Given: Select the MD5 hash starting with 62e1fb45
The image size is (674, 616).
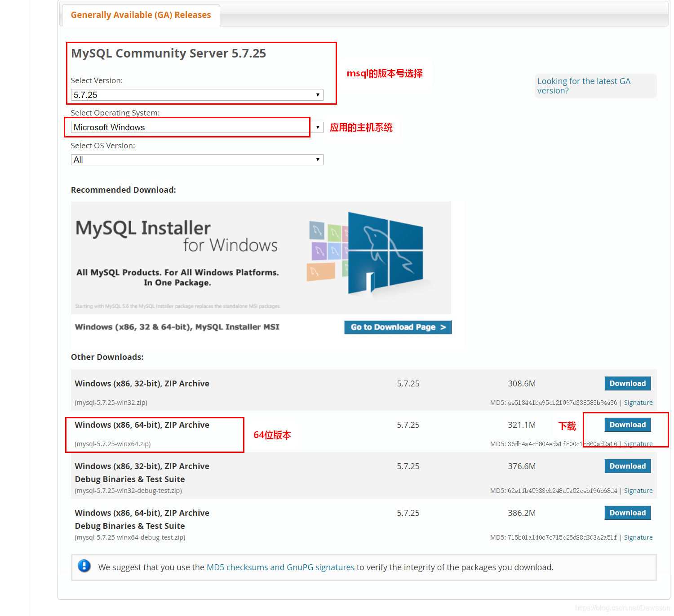Looking at the screenshot, I should [x=563, y=491].
